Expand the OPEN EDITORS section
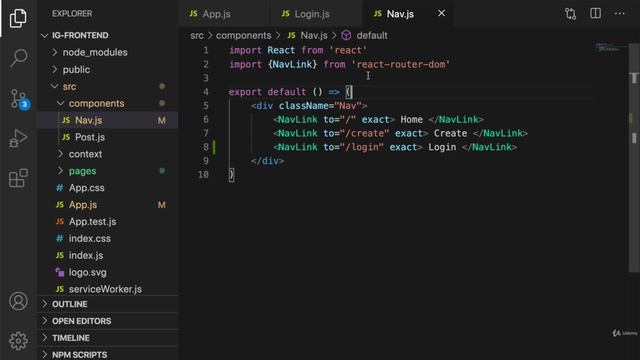Screen dimensions: 640x360 coord(108,321)
